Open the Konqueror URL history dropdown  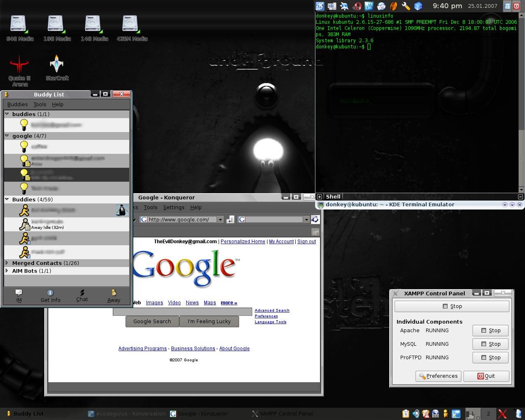tap(220, 219)
